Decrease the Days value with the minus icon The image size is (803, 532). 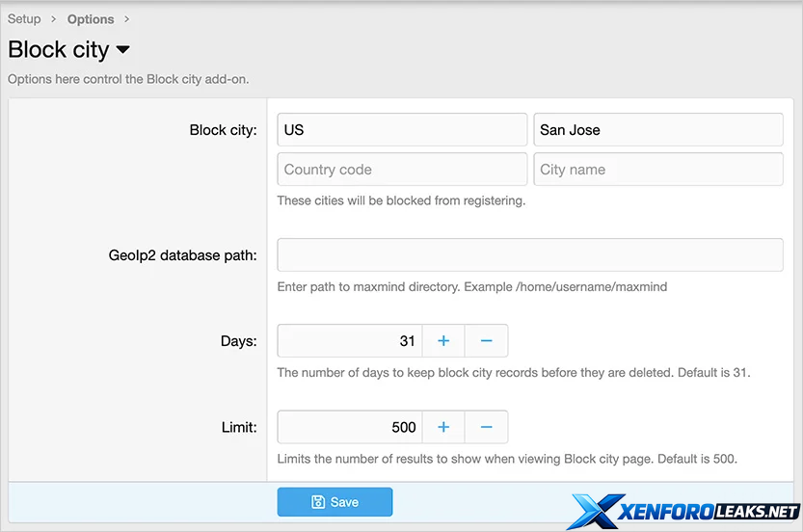(x=486, y=341)
